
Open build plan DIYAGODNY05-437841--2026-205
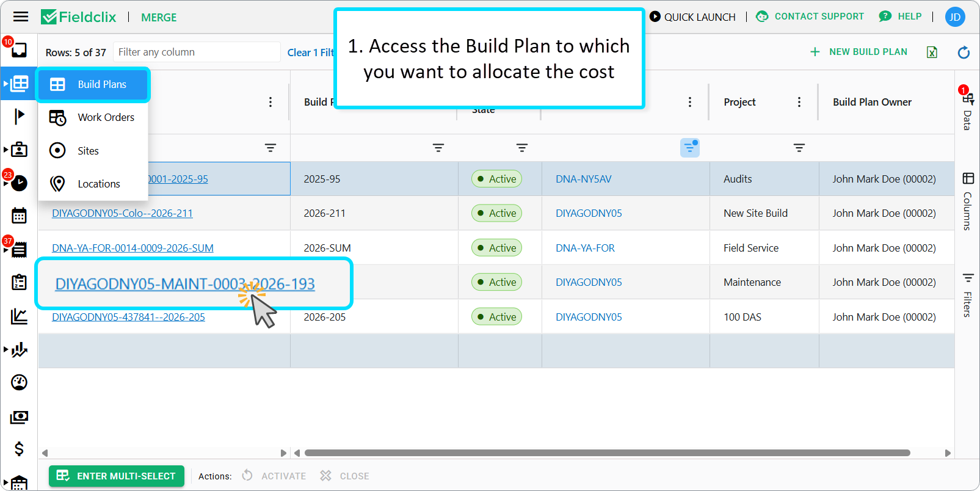[128, 317]
